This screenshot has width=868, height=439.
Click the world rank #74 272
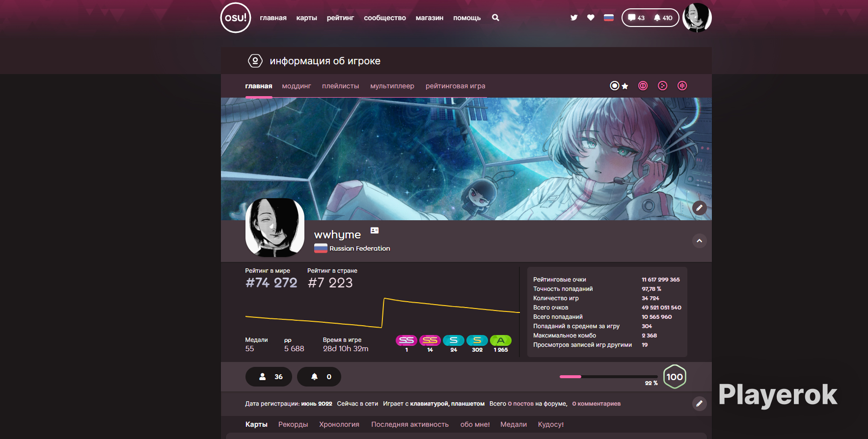point(271,283)
